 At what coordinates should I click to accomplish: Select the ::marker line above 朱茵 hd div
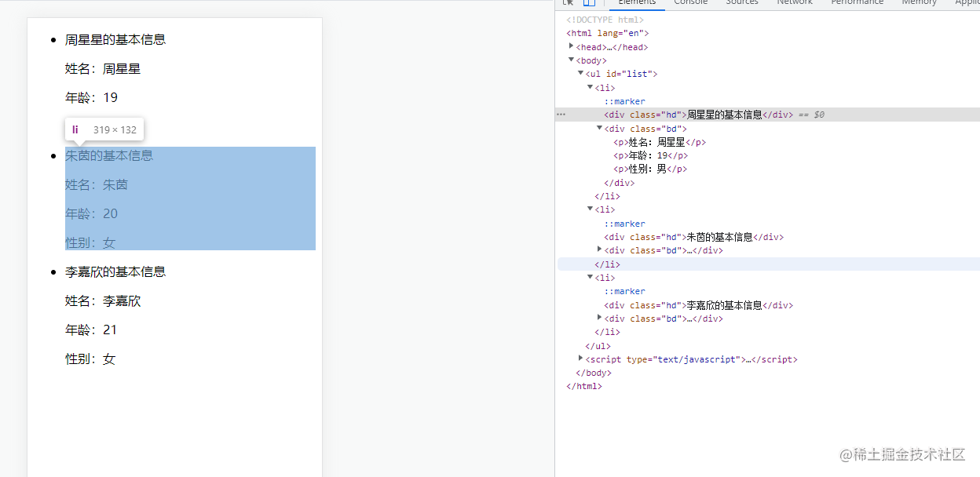[624, 224]
